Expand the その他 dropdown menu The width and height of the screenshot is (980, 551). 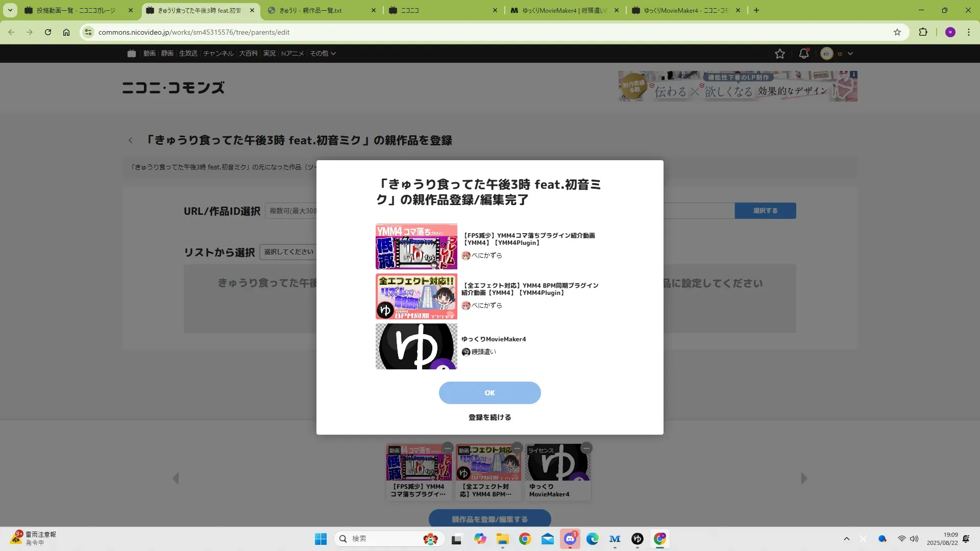click(x=323, y=54)
